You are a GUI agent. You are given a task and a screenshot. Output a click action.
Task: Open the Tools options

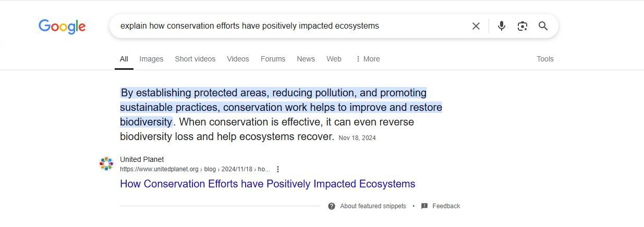click(545, 59)
